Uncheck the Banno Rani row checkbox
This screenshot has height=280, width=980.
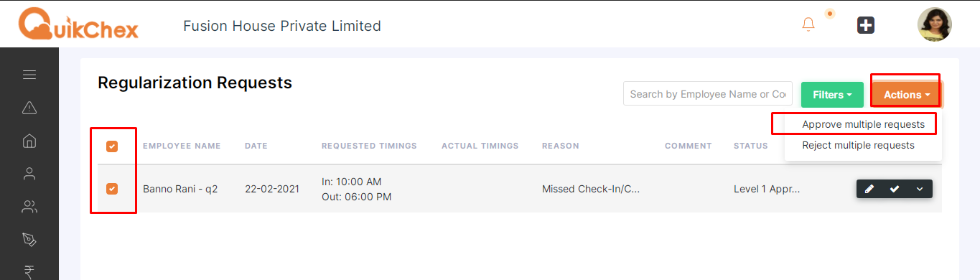point(112,189)
